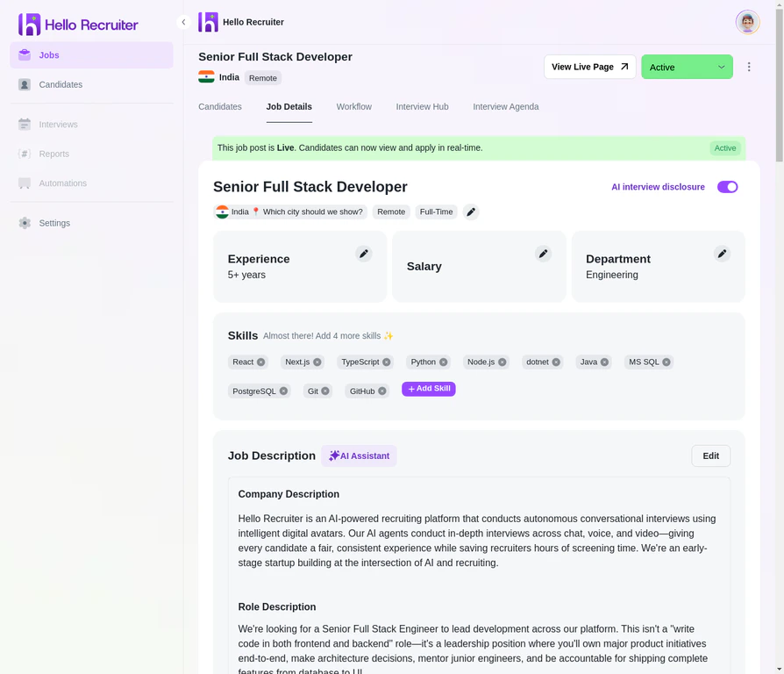Remove the Git skill

325,391
